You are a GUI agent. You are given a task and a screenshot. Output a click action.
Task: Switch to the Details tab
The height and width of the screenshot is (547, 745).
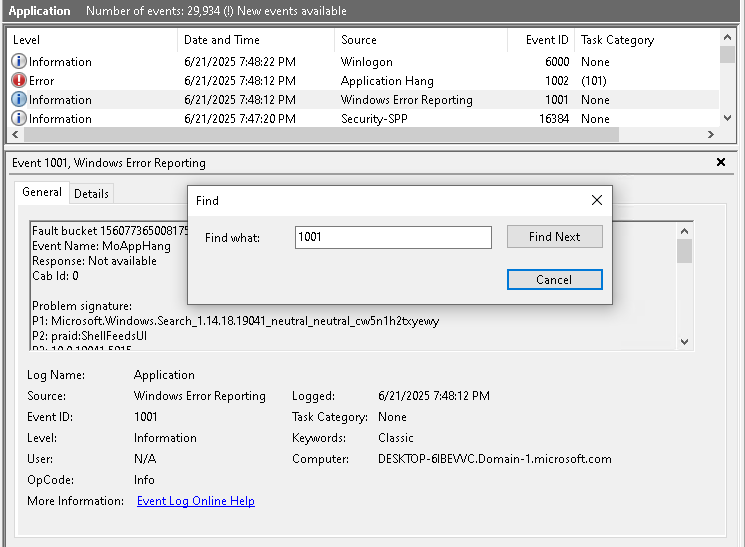click(91, 193)
